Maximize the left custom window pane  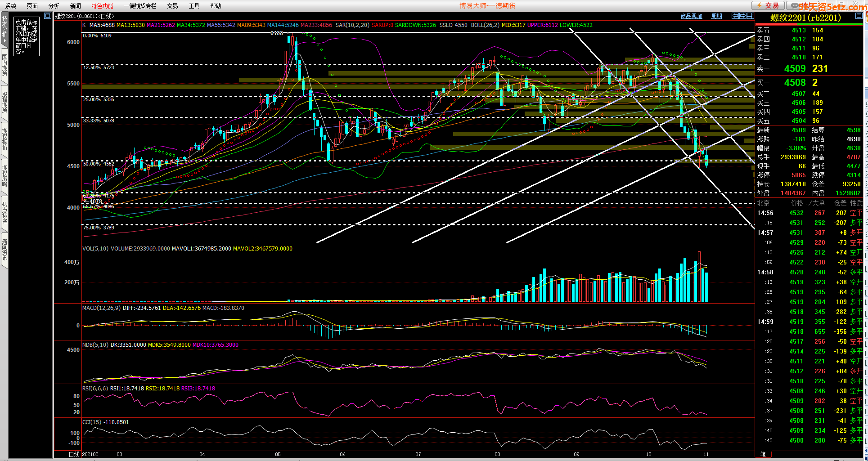click(x=48, y=16)
